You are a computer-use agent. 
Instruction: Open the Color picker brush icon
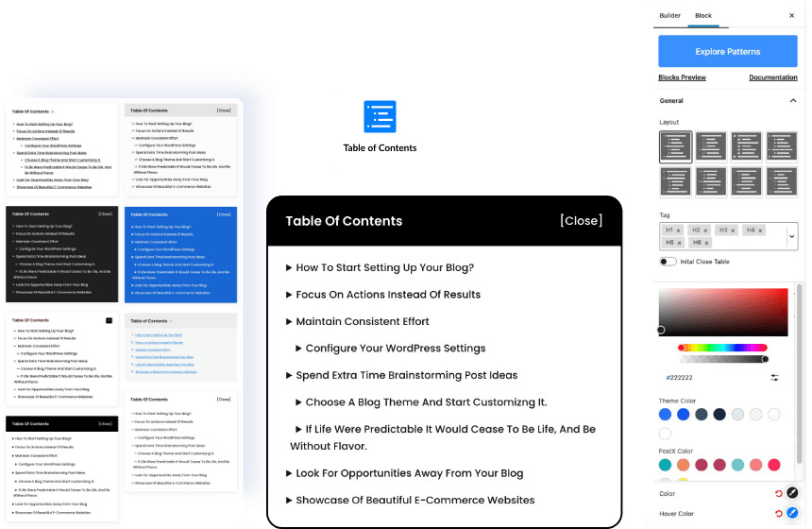(792, 493)
